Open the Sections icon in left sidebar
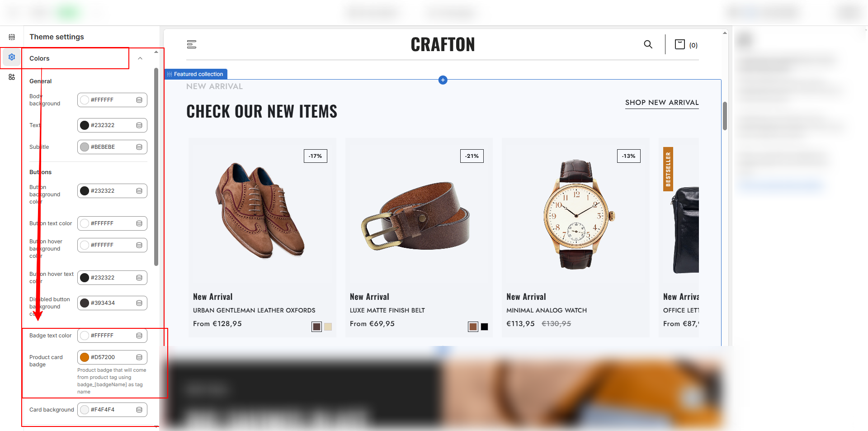Screen dimensions: 868x431 click(x=12, y=37)
